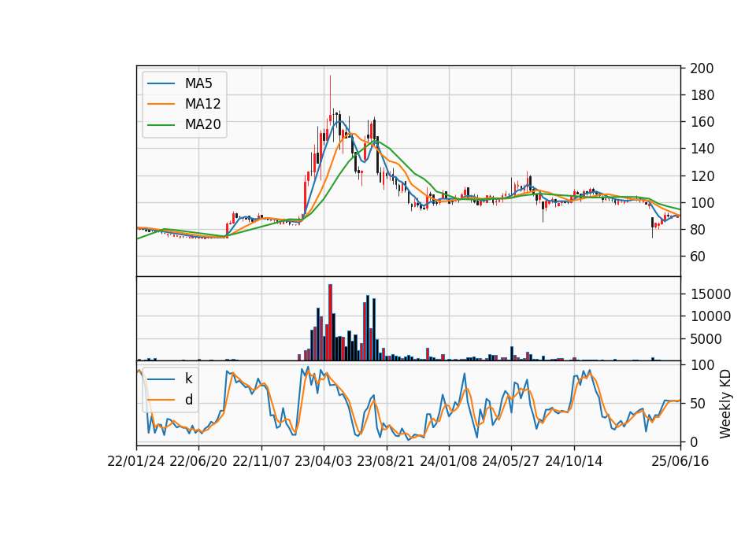Click the 10000 volume axis label
The height and width of the screenshot is (543, 756).
point(710,316)
